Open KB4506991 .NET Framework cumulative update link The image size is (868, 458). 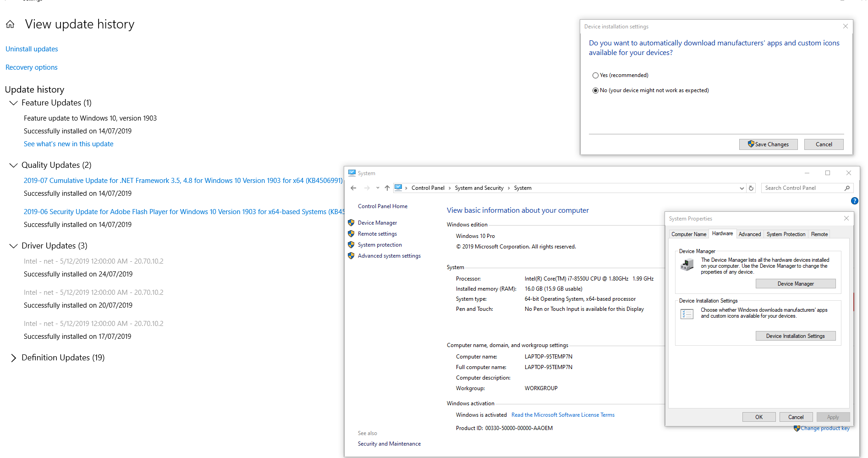coord(183,181)
